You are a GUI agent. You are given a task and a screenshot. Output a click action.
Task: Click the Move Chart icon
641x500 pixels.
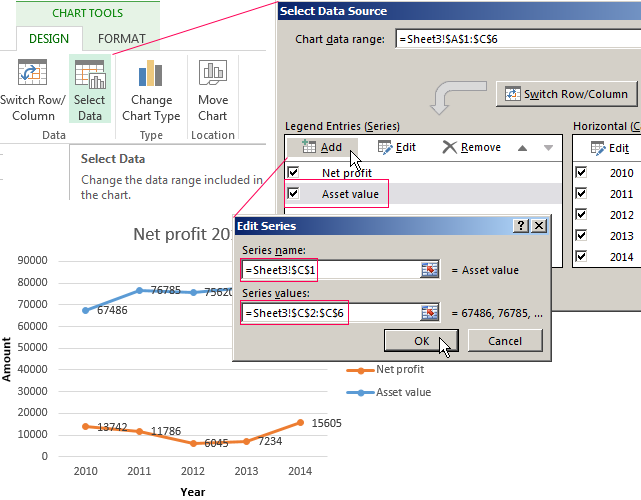(212, 77)
